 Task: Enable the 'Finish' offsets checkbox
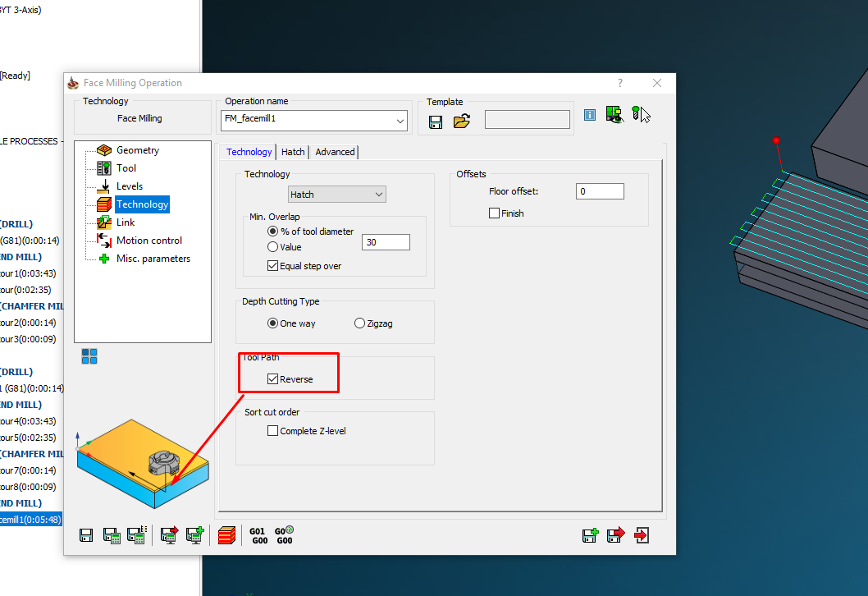(x=495, y=213)
